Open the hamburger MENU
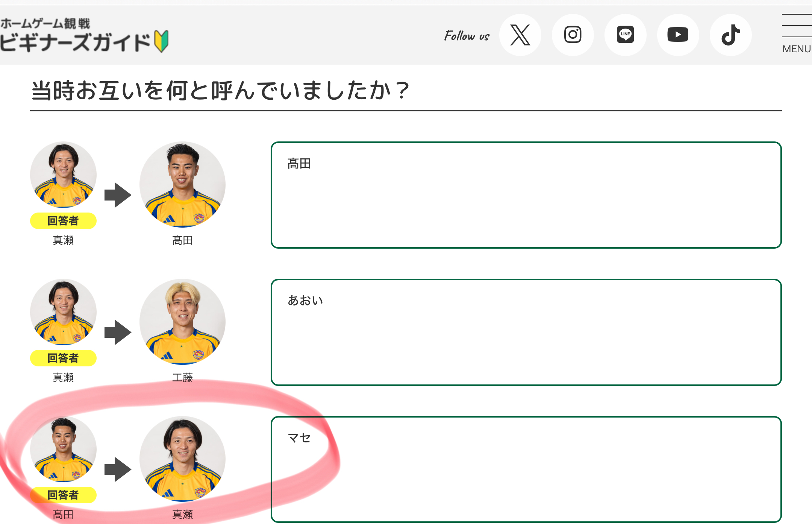The height and width of the screenshot is (524, 812). (797, 34)
